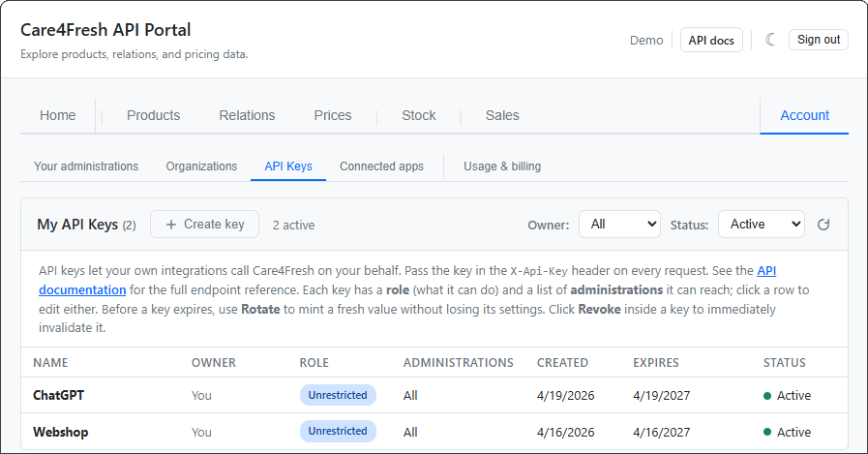Click Unrestricted role badge for ChatGPT
The image size is (868, 454).
[x=338, y=395]
